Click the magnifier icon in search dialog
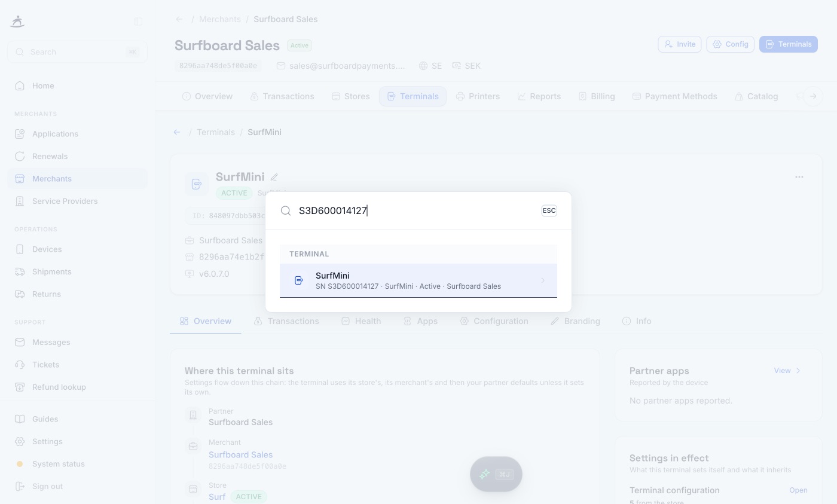 tap(286, 210)
